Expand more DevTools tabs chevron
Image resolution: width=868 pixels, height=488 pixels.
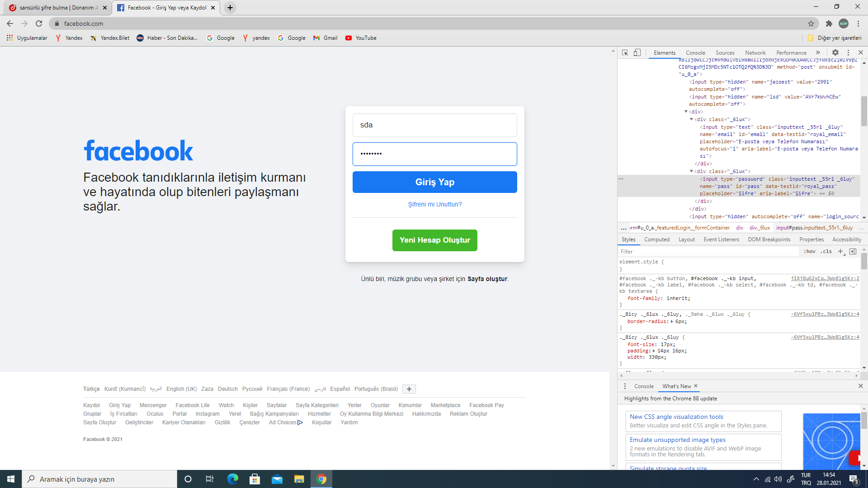(x=818, y=53)
